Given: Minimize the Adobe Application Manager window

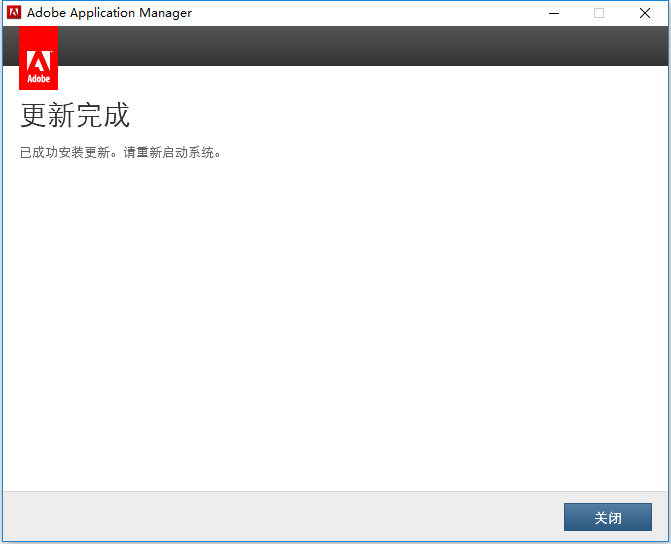Looking at the screenshot, I should [x=554, y=13].
